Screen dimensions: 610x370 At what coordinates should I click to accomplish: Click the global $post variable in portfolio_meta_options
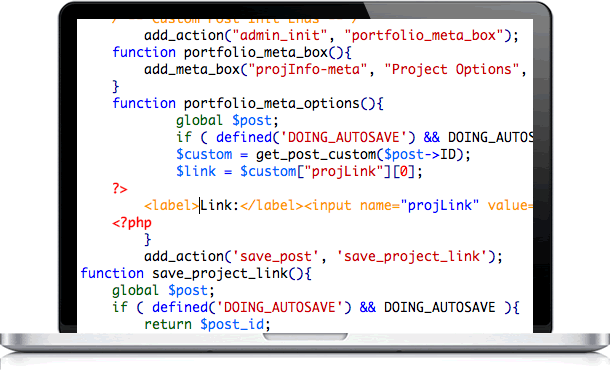252,121
